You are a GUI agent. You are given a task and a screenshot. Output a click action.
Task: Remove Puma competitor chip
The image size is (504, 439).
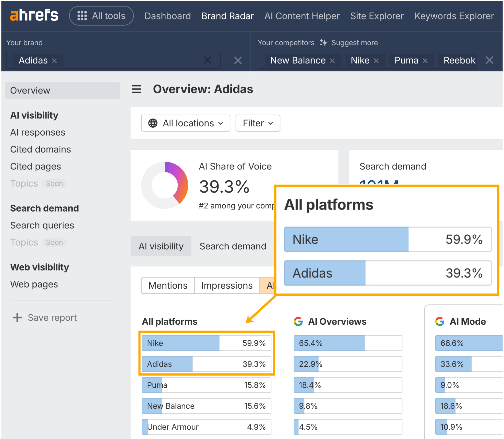point(425,61)
